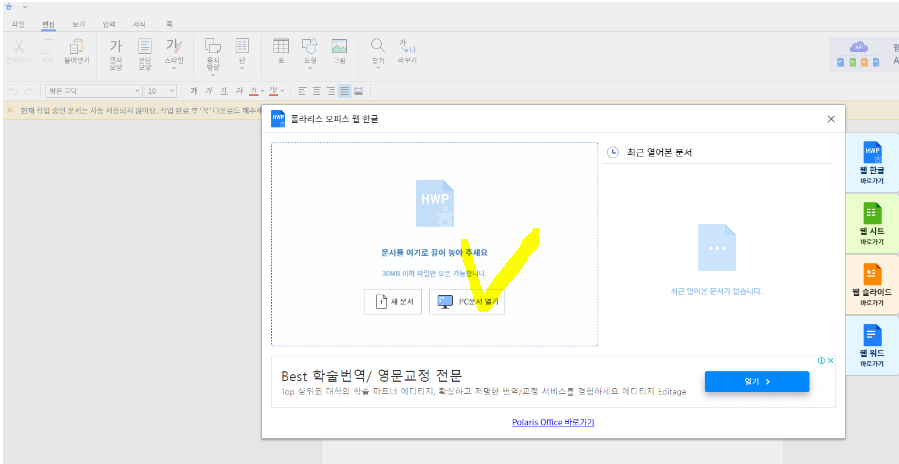
Task: Open 웹 시트 바로가기 shortcut
Action: [x=871, y=224]
